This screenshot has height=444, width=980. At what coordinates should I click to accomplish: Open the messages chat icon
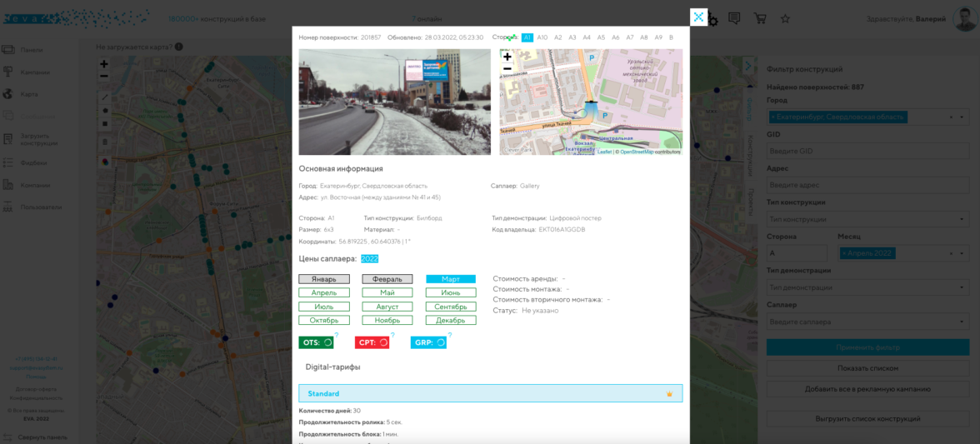(734, 18)
